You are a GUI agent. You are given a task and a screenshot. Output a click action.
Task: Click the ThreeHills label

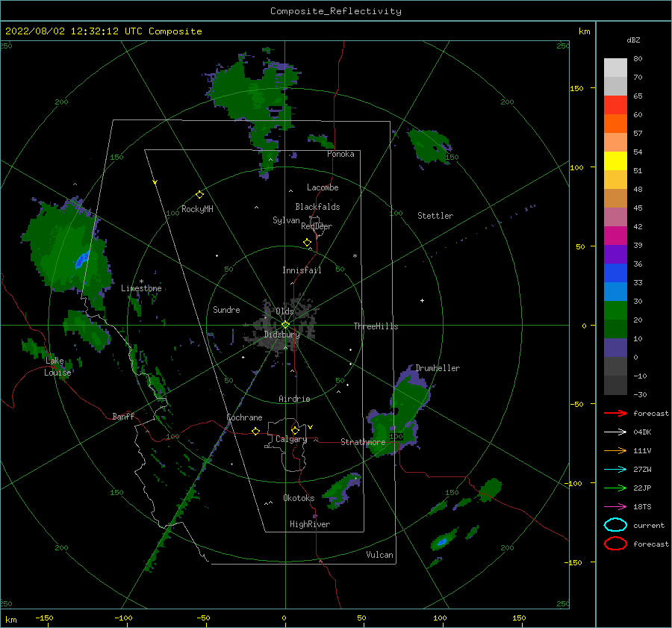point(376,326)
